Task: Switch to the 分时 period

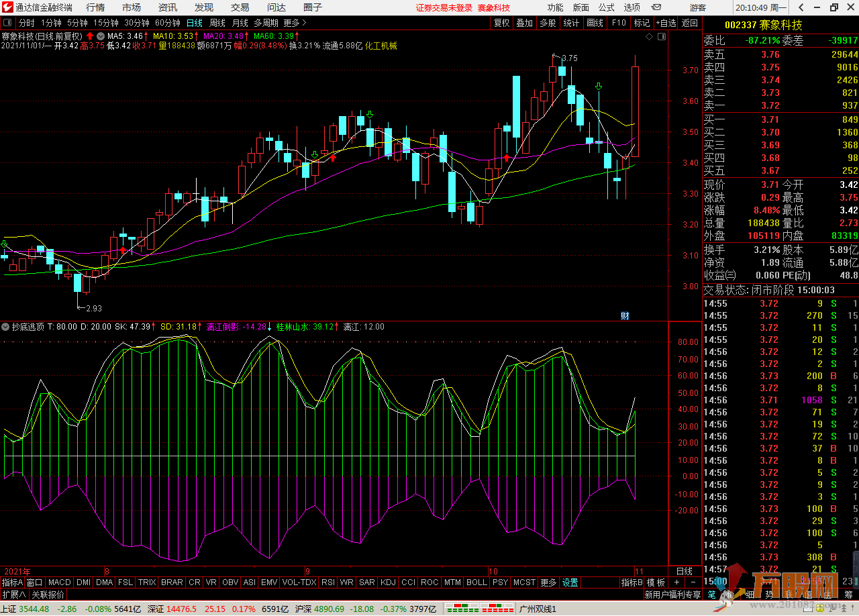Action: point(26,23)
